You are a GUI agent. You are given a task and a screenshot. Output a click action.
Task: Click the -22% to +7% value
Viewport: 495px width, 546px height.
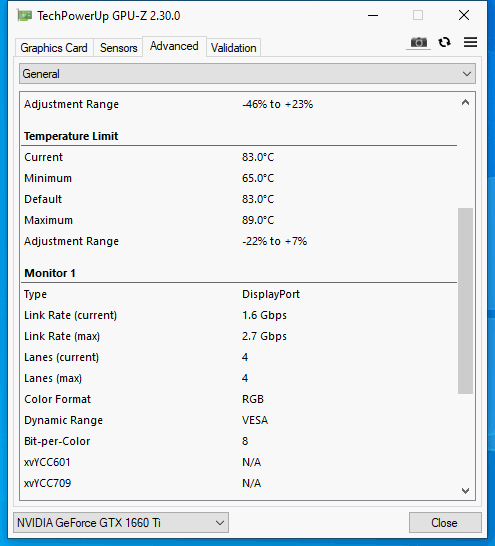point(275,241)
